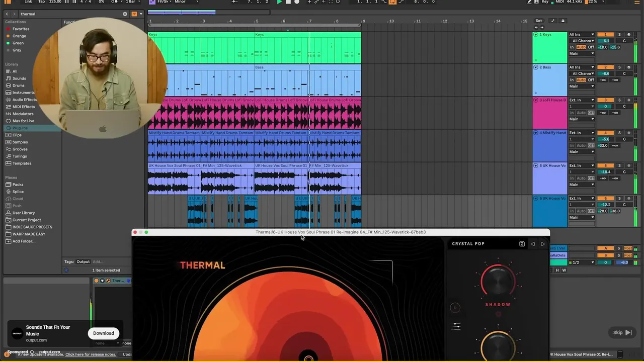Deactivate track 3 with its activator button
The height and width of the screenshot is (362, 644).
coord(605,100)
